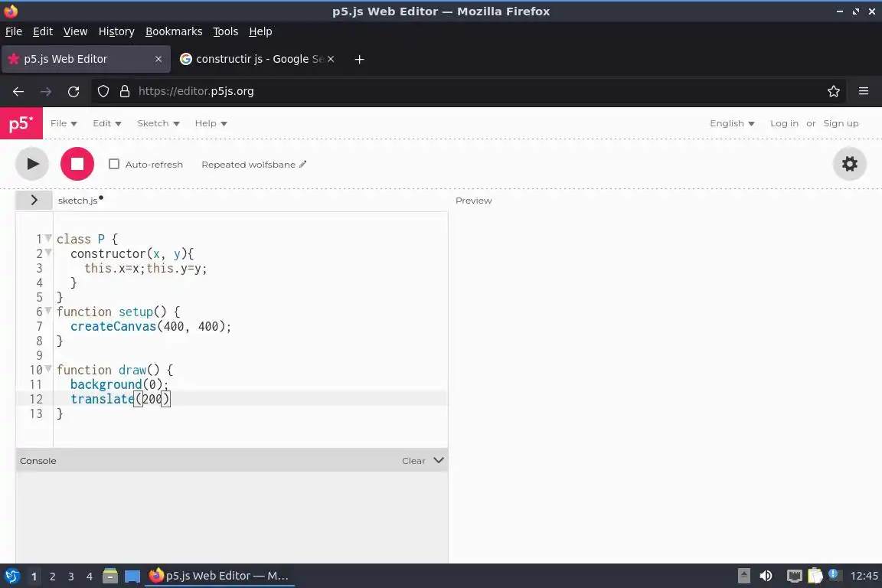Open Firefox Help menu

point(260,31)
